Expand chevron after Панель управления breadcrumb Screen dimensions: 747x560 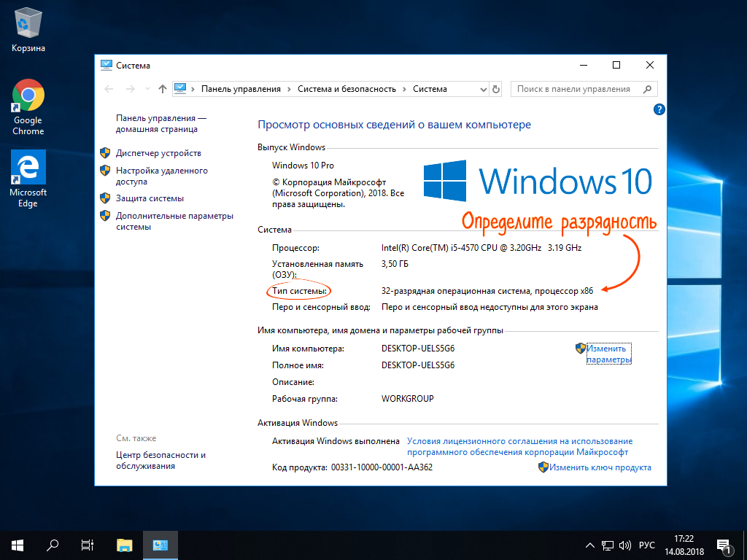point(289,89)
